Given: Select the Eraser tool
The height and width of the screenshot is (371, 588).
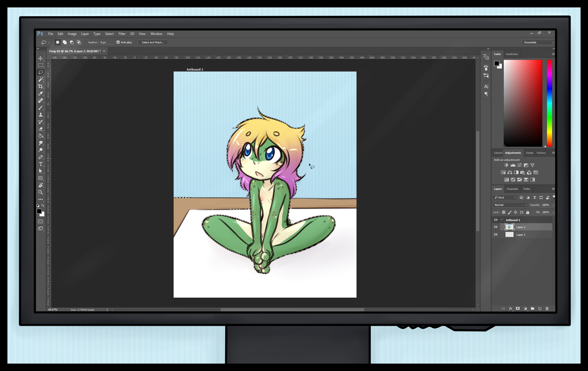Looking at the screenshot, I should [40, 129].
